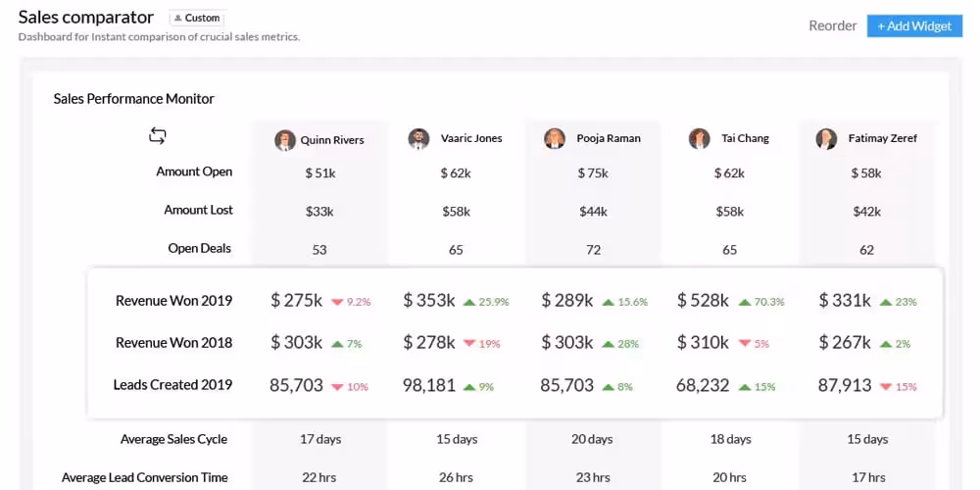
Task: Click Pooja Raman's profile avatar
Action: point(555,139)
